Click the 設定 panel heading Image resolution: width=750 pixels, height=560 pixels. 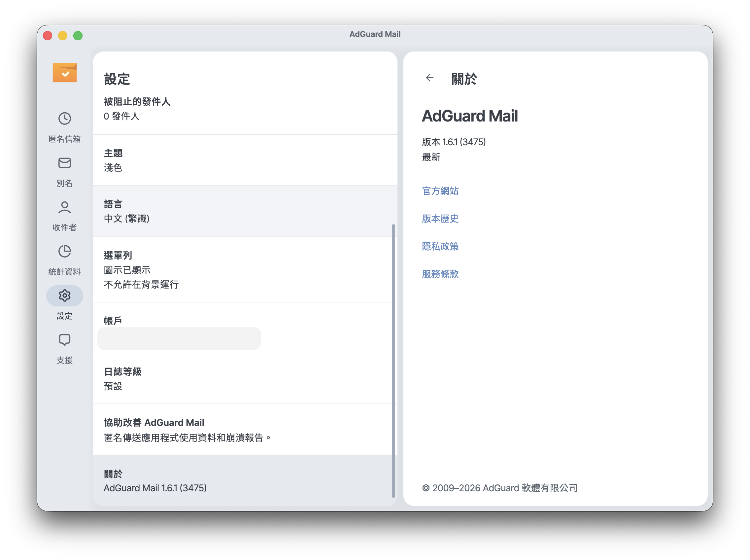(117, 79)
